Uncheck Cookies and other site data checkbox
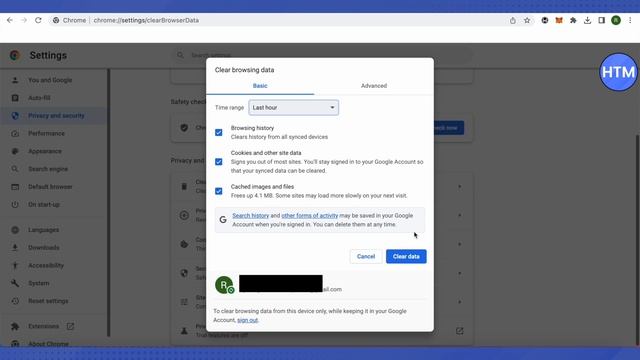 [219, 162]
